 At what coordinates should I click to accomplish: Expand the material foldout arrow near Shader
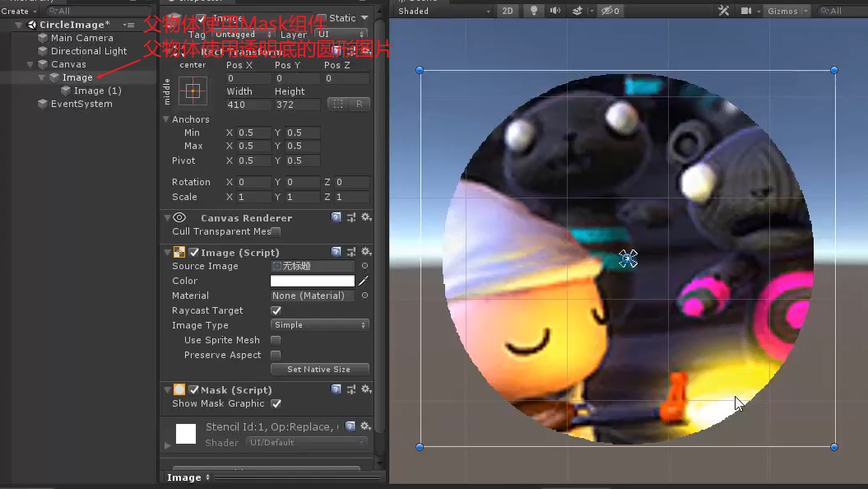pos(168,445)
